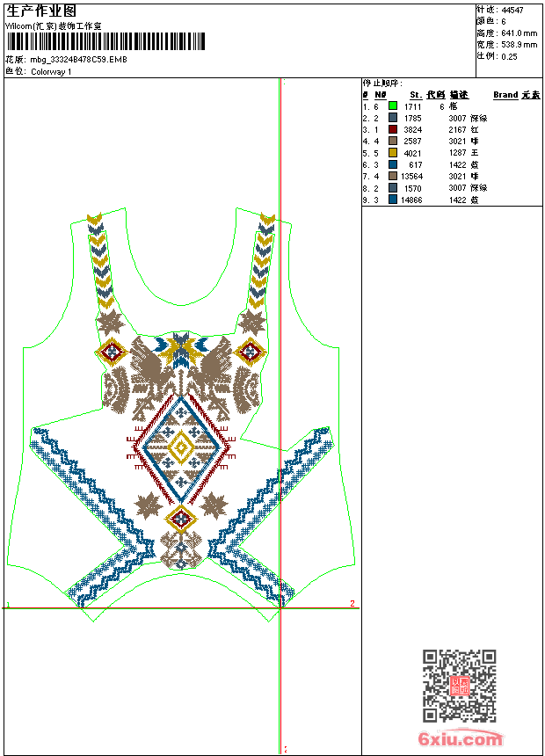Click the 代码 column header
This screenshot has width=545, height=756.
pyautogui.click(x=436, y=95)
